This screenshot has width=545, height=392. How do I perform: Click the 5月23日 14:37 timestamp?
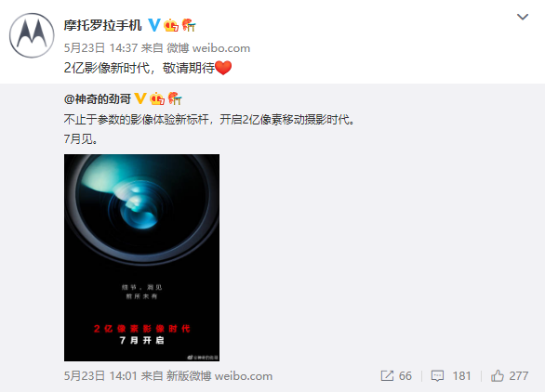[100, 48]
